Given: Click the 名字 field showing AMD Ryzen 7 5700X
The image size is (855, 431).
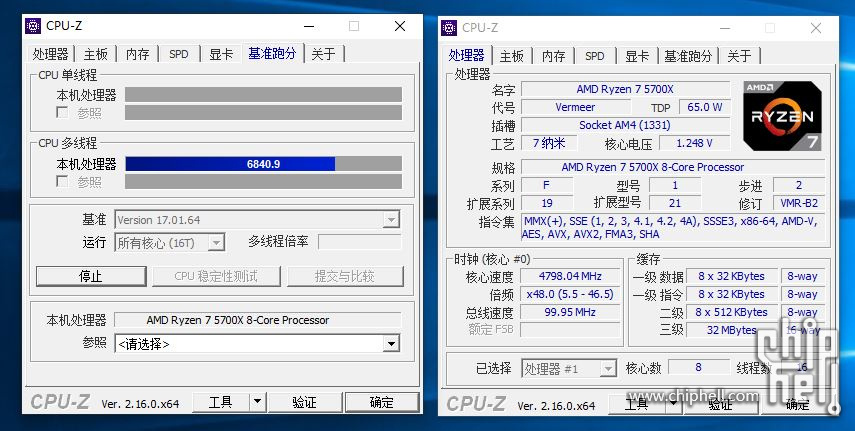Looking at the screenshot, I should [625, 89].
